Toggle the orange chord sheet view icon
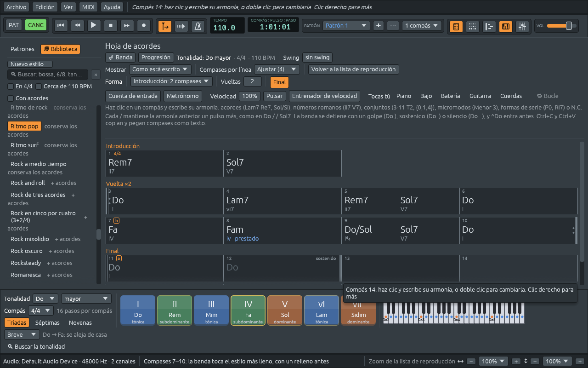This screenshot has height=368, width=588. 456,27
